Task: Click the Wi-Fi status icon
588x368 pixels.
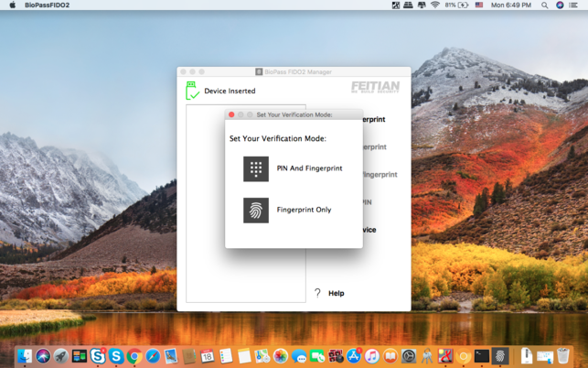Action: 435,5
